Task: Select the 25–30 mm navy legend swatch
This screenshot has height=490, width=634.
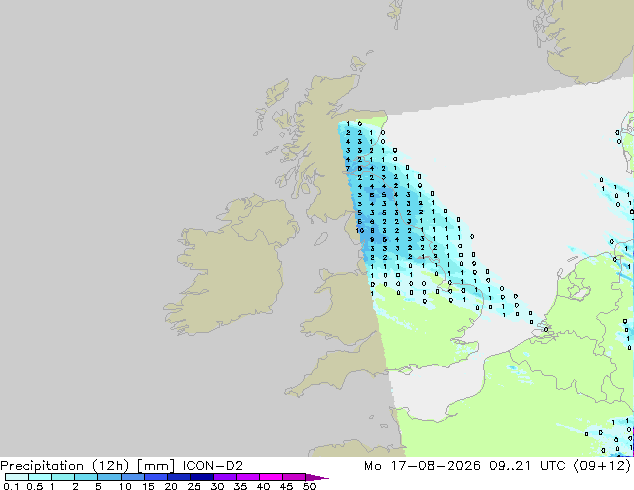Action: coord(201,477)
